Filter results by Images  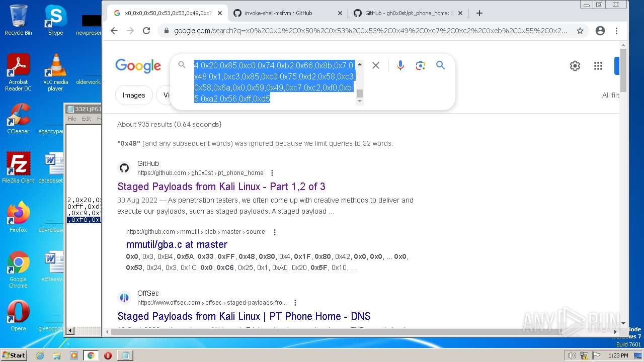click(x=134, y=95)
